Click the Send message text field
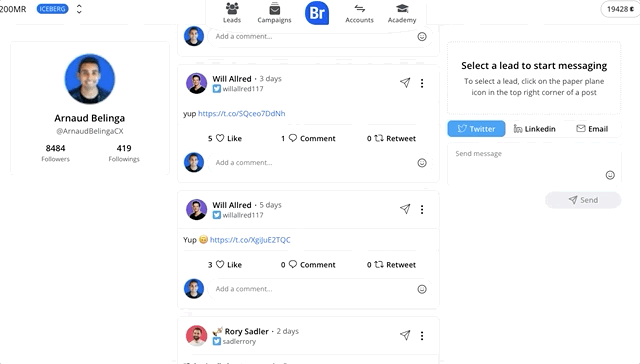This screenshot has width=640, height=364. click(x=534, y=164)
